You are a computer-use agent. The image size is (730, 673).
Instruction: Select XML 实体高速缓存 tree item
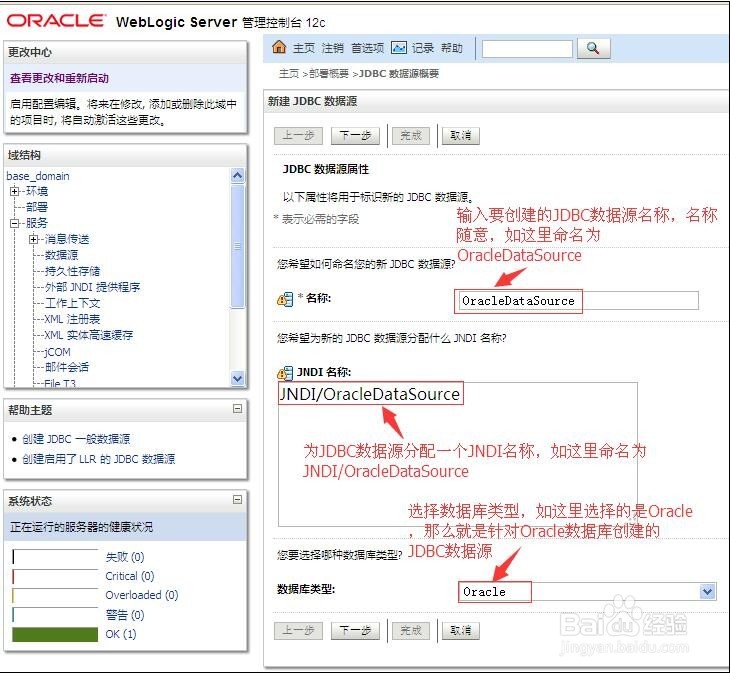pos(89,335)
